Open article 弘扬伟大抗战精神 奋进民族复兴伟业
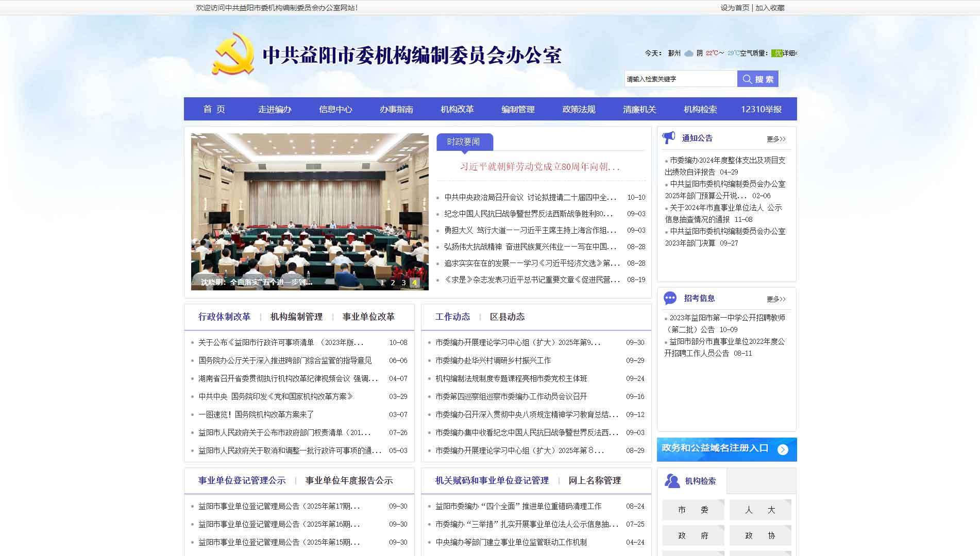This screenshot has height=556, width=980. coord(530,247)
